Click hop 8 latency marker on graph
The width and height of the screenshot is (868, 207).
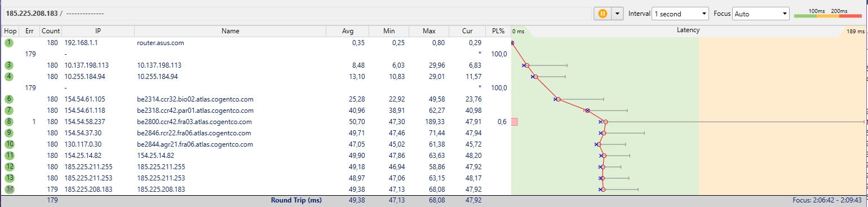point(605,121)
